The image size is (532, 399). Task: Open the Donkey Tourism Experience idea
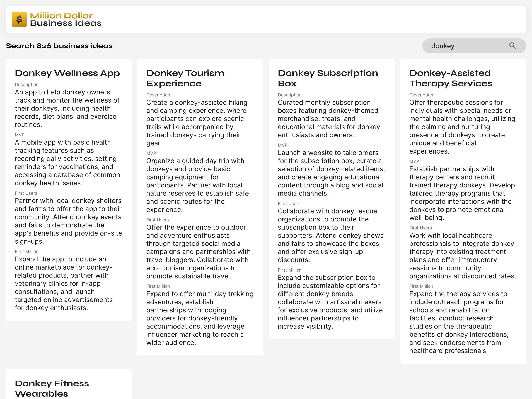[x=185, y=78]
